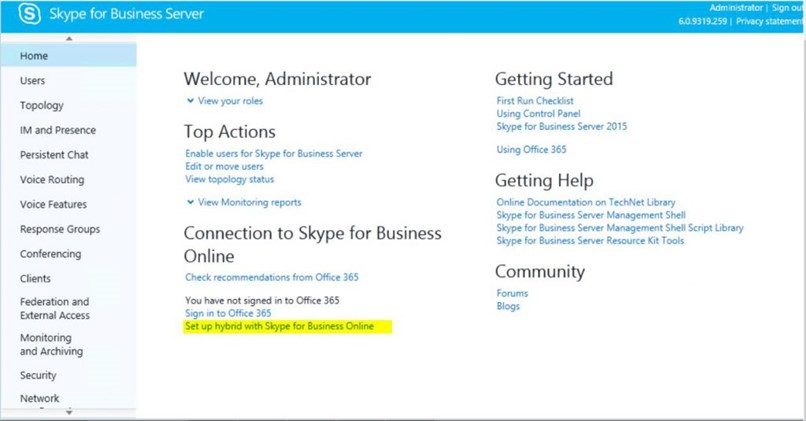The height and width of the screenshot is (421, 806).
Task: Open the Conferencing section
Action: (x=50, y=254)
